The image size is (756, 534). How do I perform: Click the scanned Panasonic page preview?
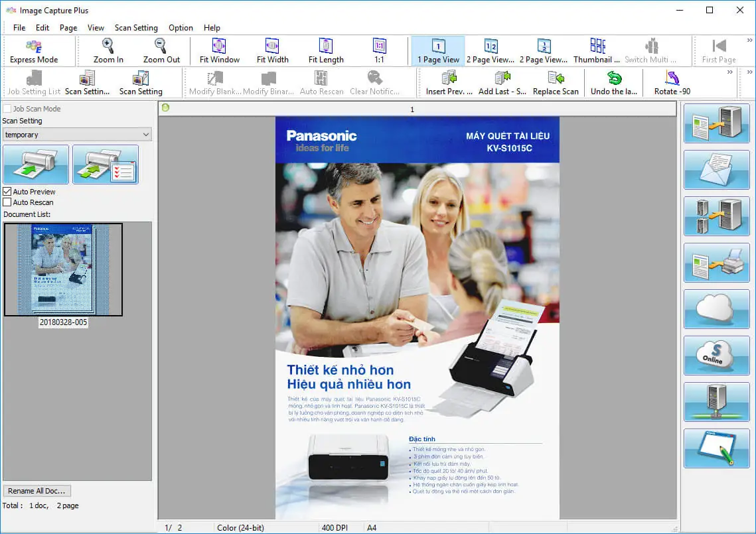coord(417,318)
